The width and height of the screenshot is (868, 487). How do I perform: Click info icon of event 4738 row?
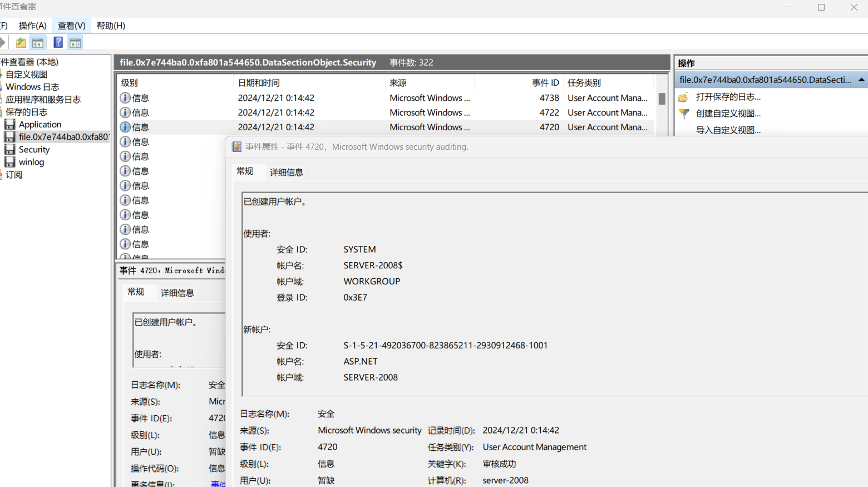125,98
